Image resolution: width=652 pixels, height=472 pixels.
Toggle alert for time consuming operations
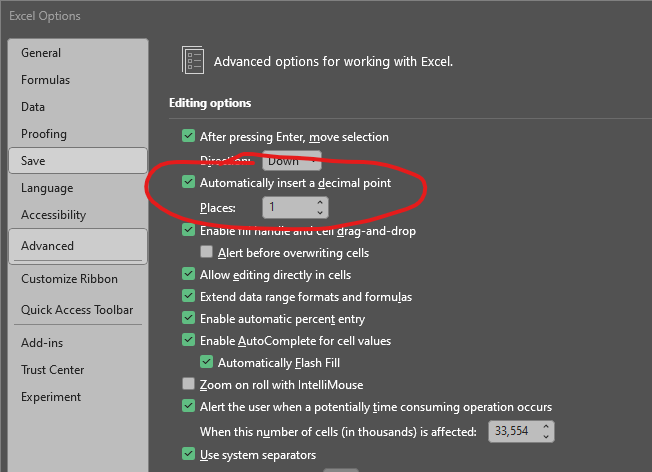coord(188,406)
